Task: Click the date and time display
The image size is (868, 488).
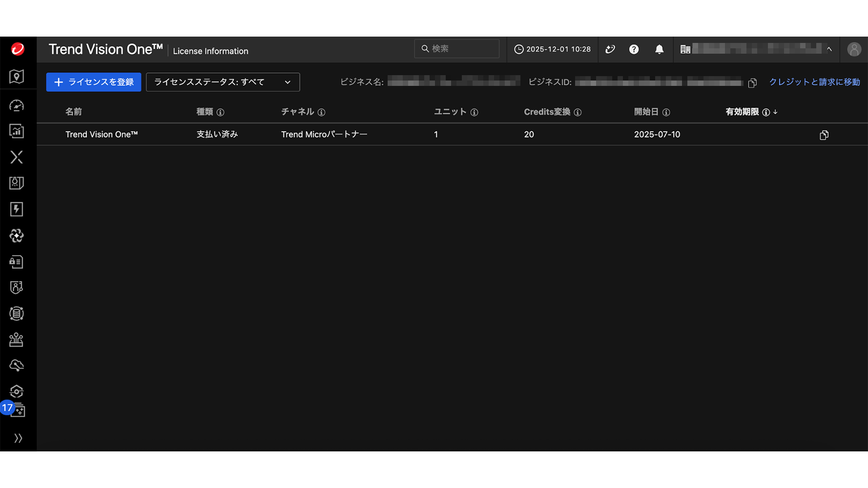Action: tap(552, 49)
